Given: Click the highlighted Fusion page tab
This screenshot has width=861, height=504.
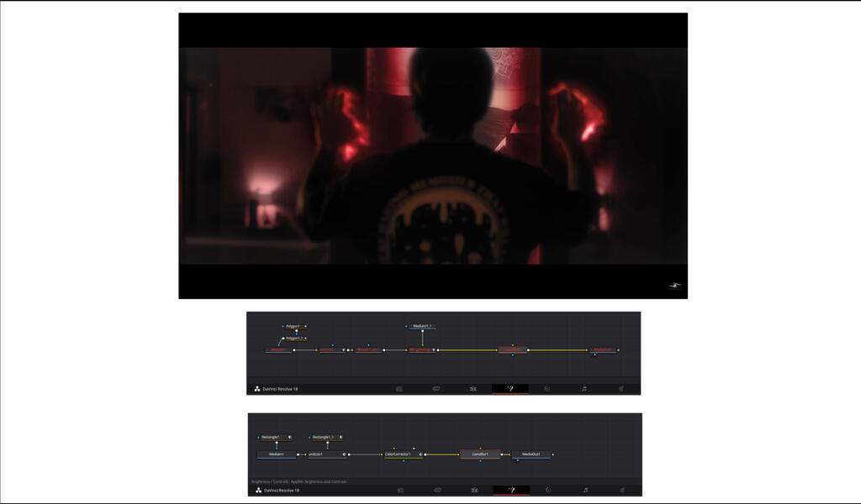Looking at the screenshot, I should 511,388.
